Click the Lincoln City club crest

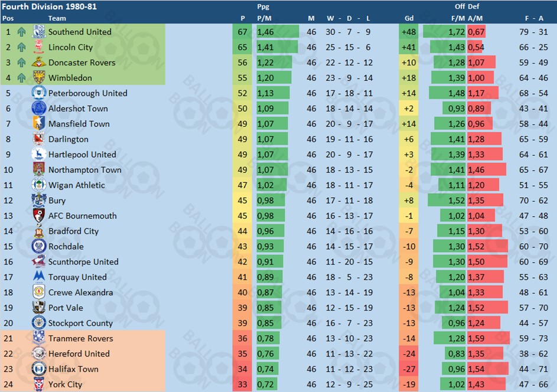pyautogui.click(x=39, y=47)
